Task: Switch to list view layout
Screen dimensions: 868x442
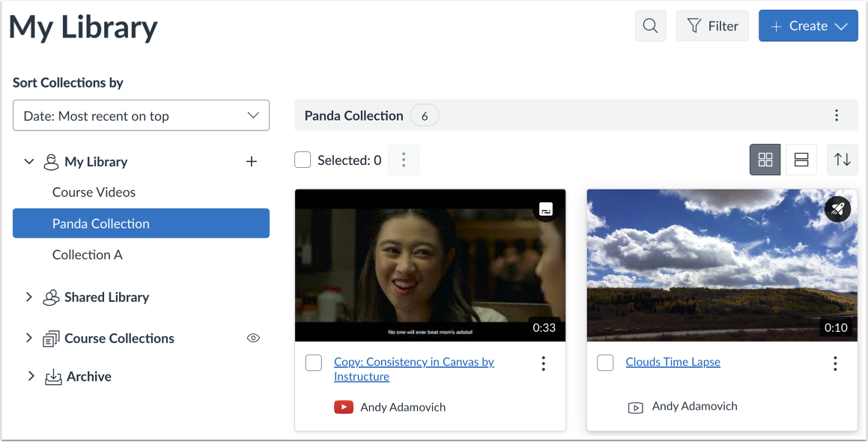Action: click(801, 160)
